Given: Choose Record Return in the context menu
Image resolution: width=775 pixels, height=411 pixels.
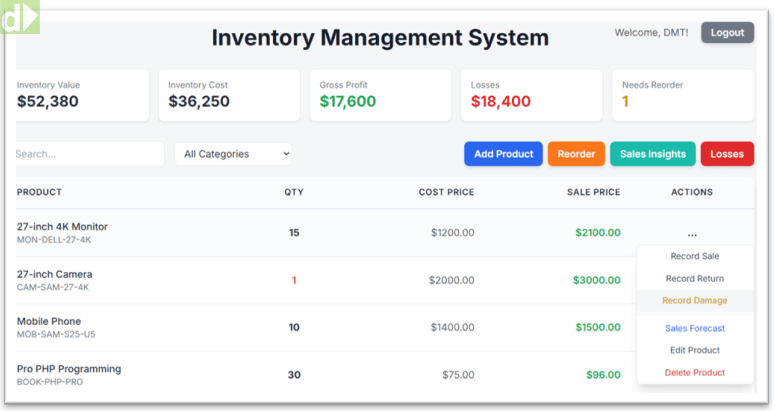Looking at the screenshot, I should (695, 279).
